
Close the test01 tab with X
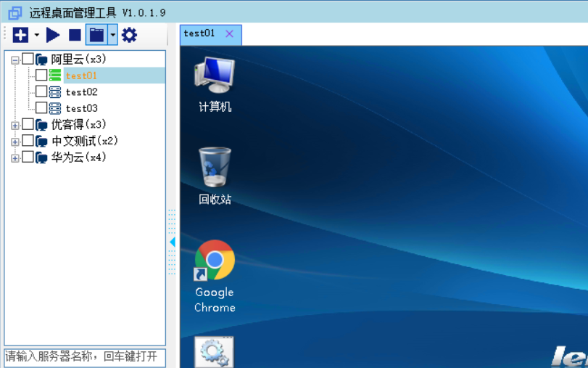click(230, 33)
